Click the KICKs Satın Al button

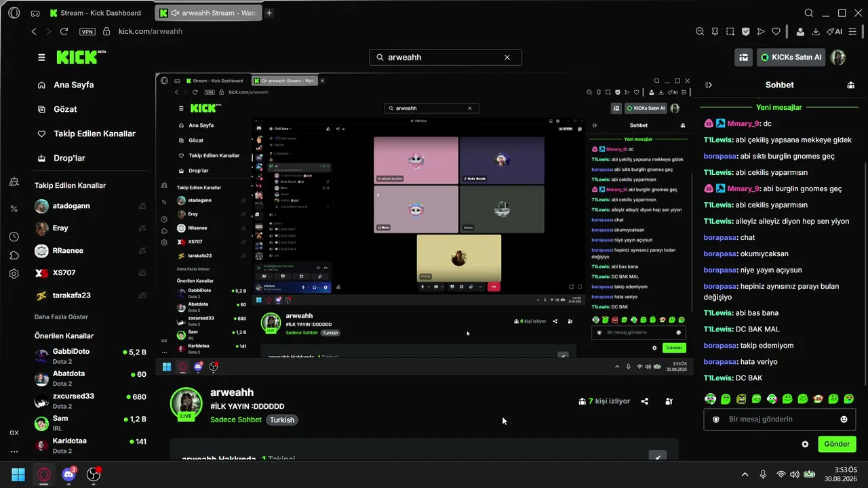[x=791, y=58]
